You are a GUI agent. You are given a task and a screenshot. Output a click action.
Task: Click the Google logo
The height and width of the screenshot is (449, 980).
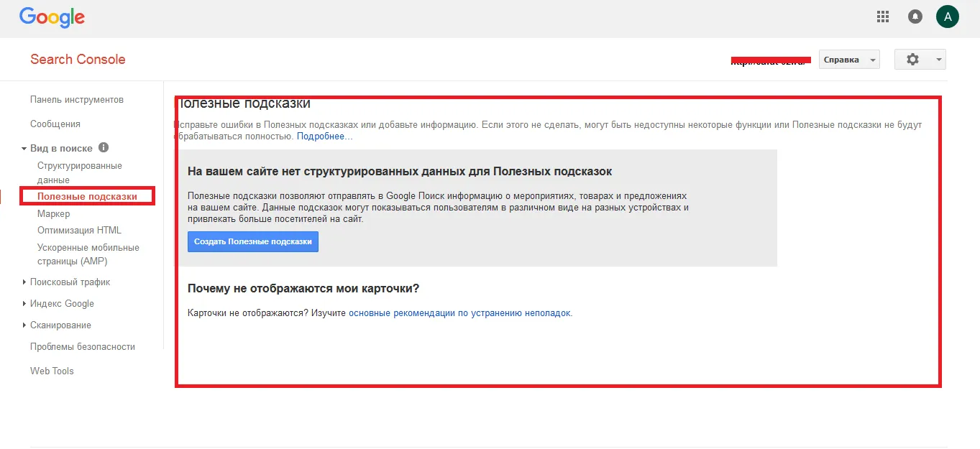point(52,17)
